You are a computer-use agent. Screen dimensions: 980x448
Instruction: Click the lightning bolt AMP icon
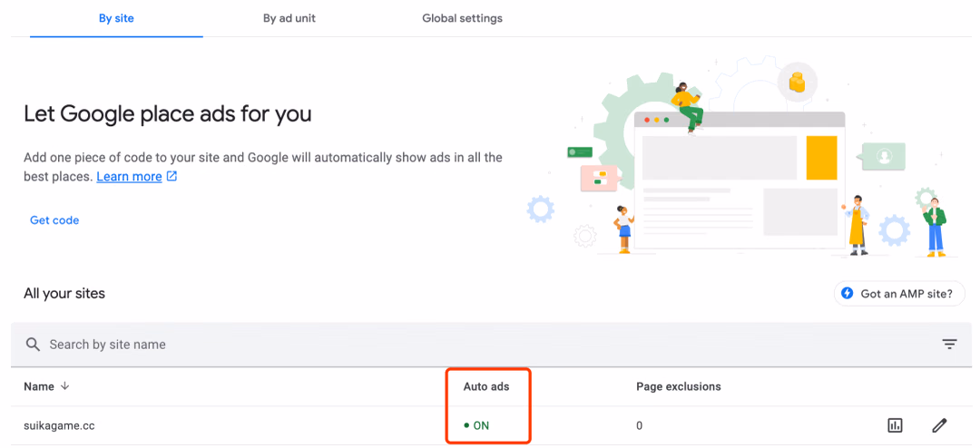tap(848, 294)
